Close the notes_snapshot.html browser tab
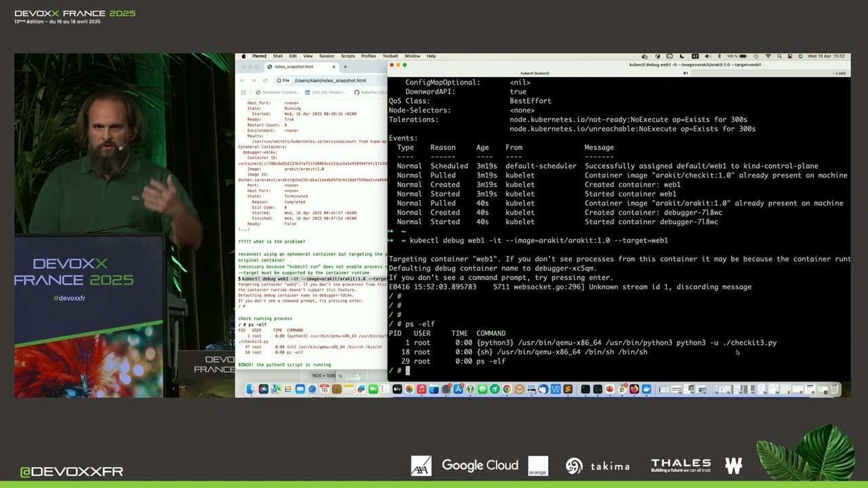This screenshot has height=488, width=868. 334,67
